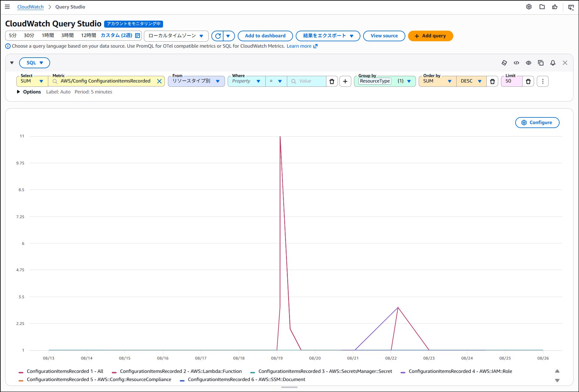Select the 12時間 time range

[88, 35]
